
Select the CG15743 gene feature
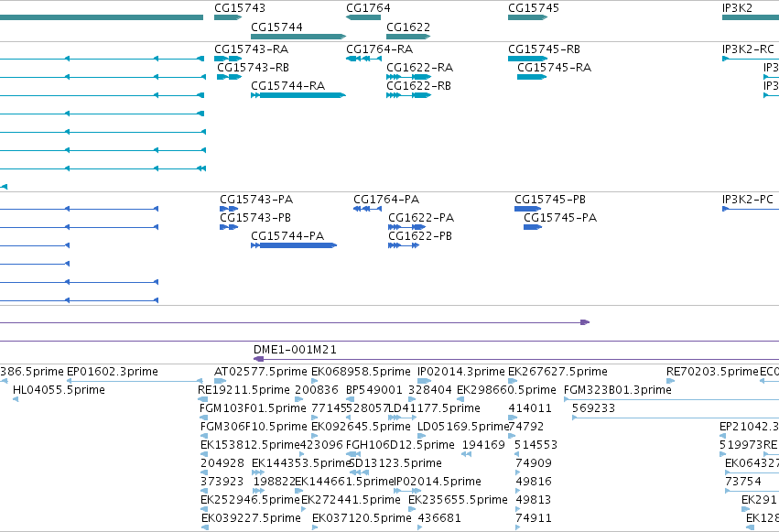pos(228,17)
